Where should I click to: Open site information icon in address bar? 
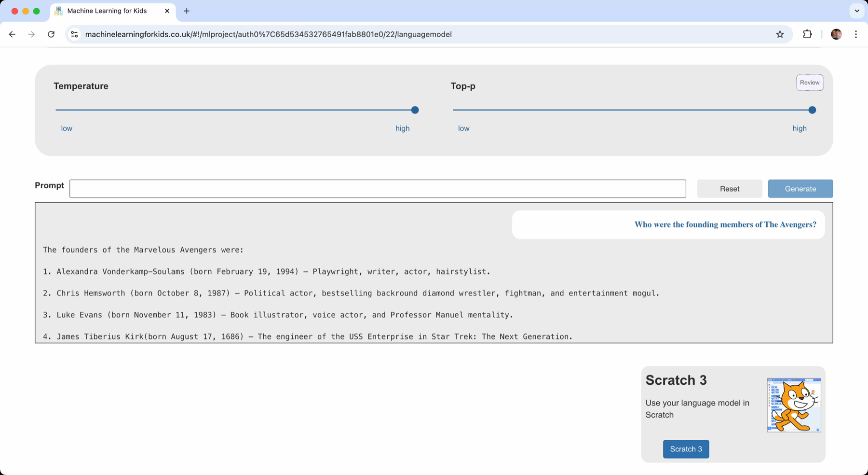pos(74,34)
